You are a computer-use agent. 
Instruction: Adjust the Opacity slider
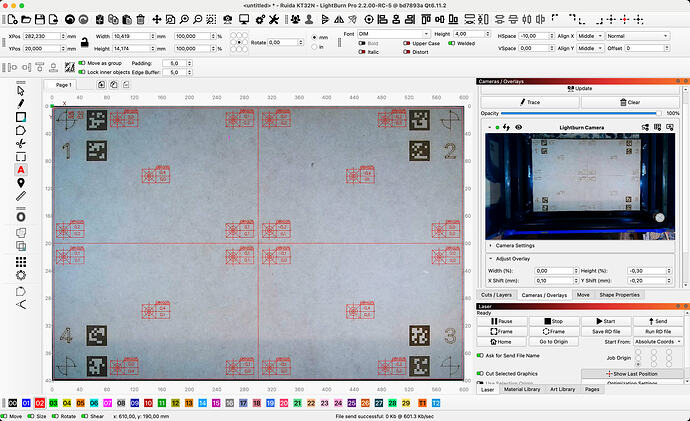click(581, 113)
